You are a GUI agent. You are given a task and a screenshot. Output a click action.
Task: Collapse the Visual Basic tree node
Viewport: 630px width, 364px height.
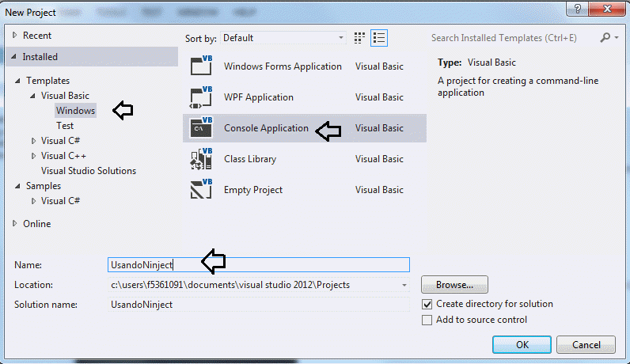(x=32, y=96)
